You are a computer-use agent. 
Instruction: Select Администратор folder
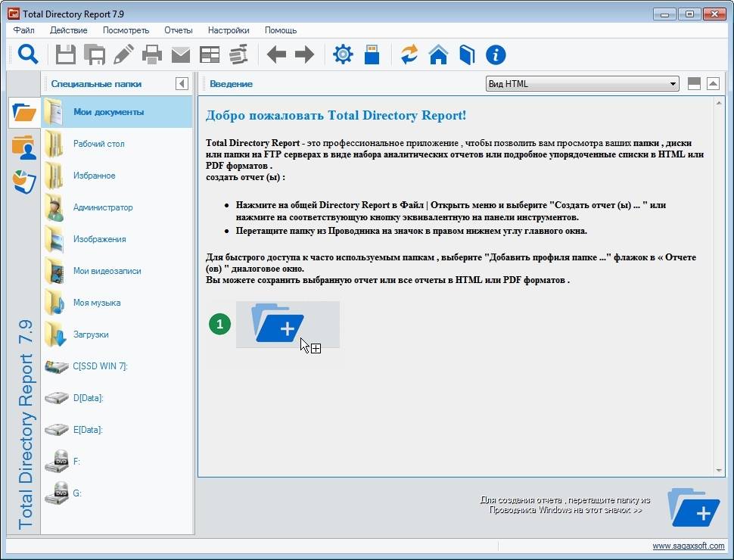pos(117,207)
